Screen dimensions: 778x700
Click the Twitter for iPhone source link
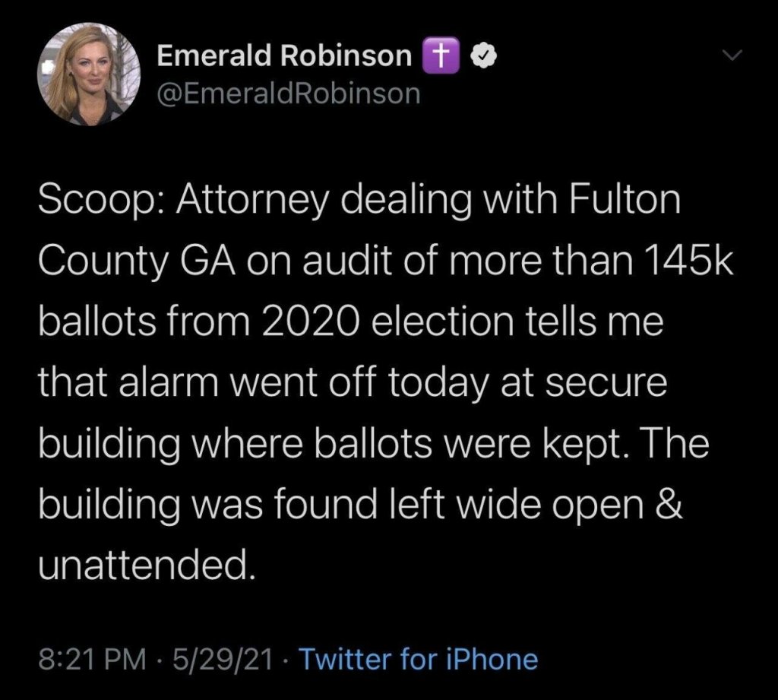point(418,659)
